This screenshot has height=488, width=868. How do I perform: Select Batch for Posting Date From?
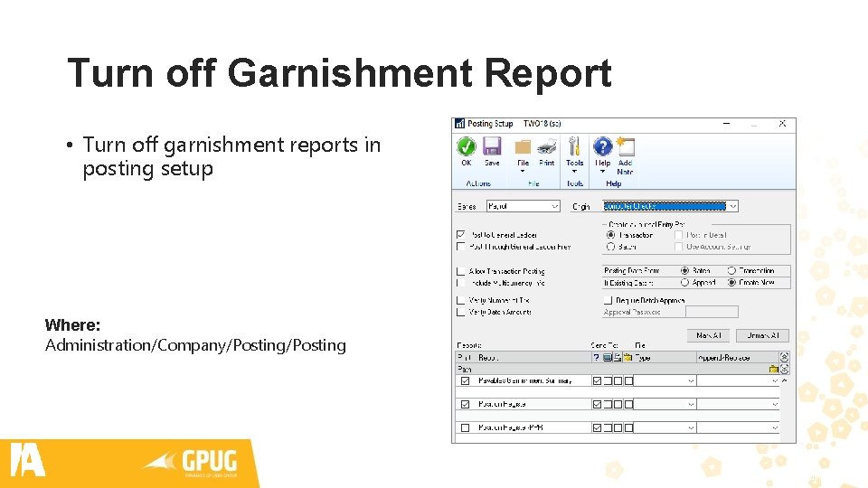tap(684, 270)
